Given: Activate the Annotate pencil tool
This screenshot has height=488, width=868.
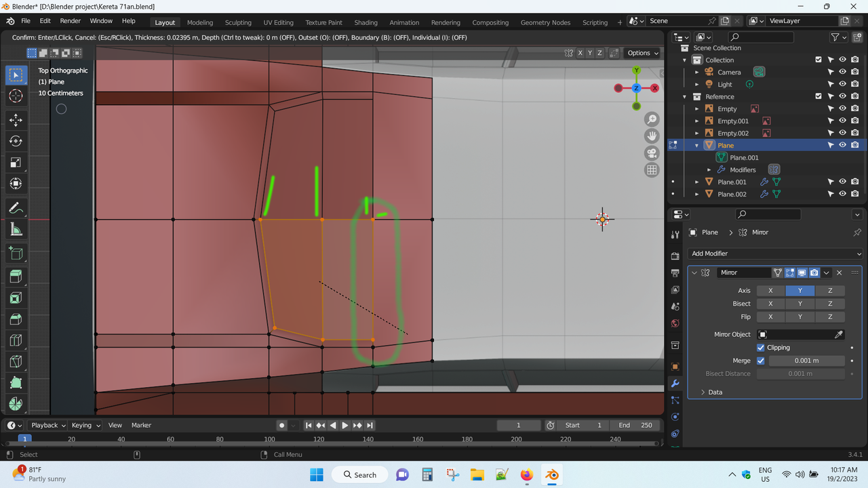Looking at the screenshot, I should [16, 208].
